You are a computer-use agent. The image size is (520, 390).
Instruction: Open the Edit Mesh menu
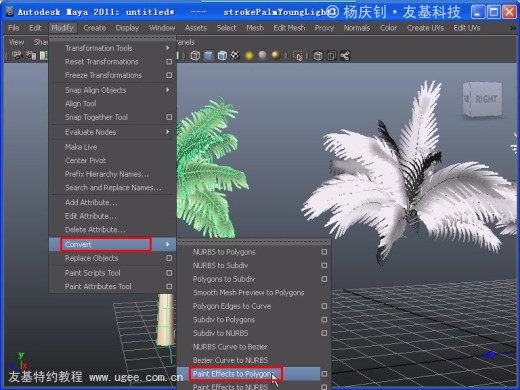pos(289,28)
